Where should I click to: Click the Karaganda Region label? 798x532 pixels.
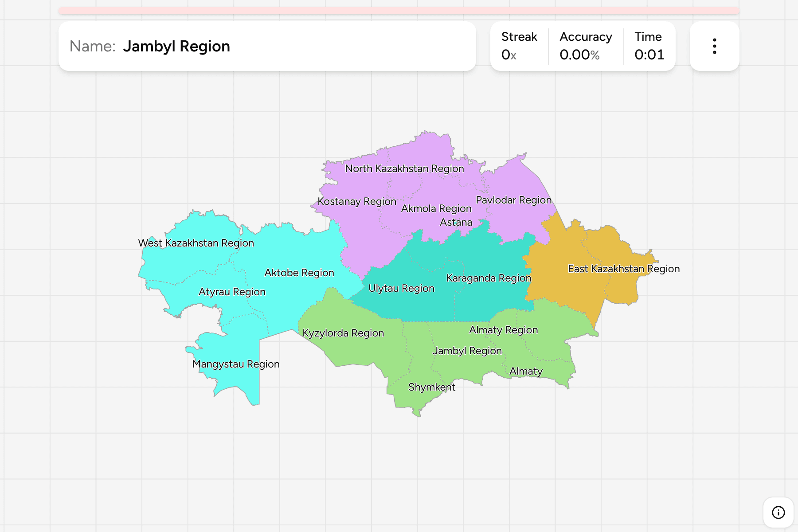click(489, 278)
